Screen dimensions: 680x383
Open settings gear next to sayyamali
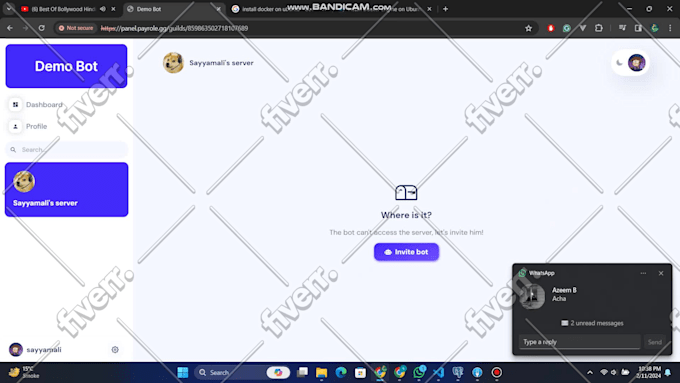115,350
